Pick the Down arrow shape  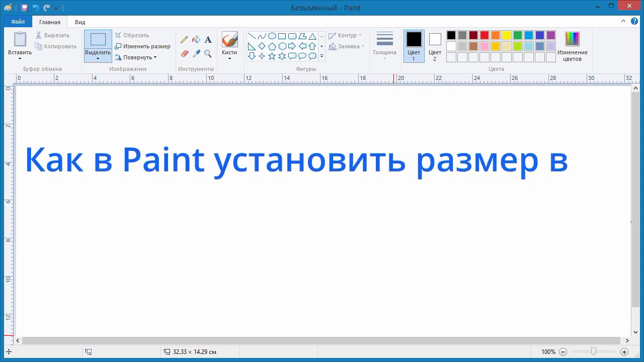pos(252,56)
